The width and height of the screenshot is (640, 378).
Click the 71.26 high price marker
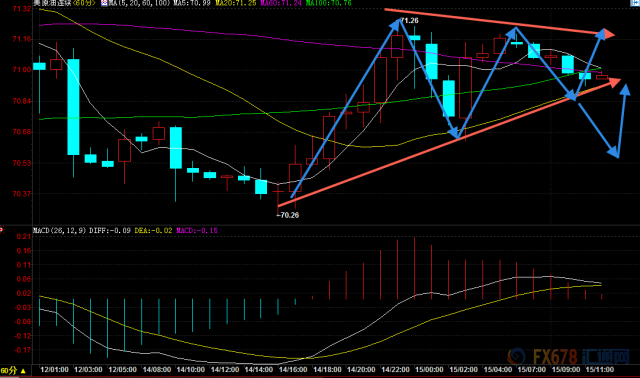[409, 20]
